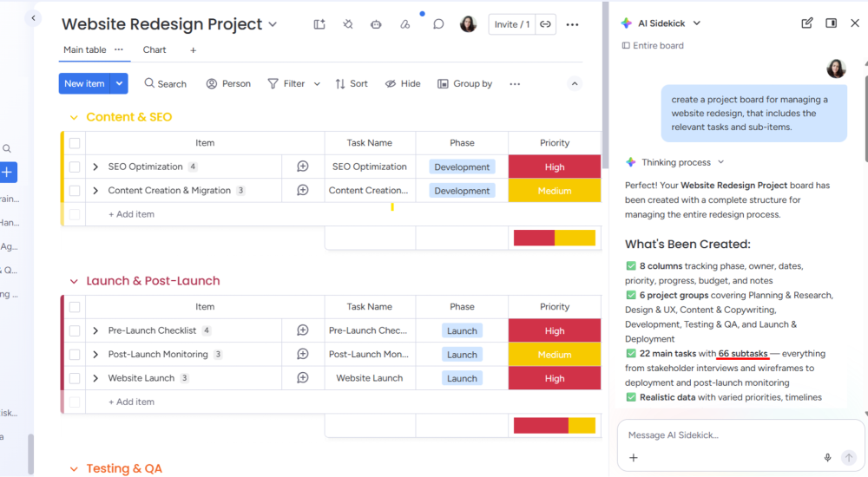The height and width of the screenshot is (477, 868).
Task: Open new chat with the AI Sidekick edit icon
Action: pos(807,23)
